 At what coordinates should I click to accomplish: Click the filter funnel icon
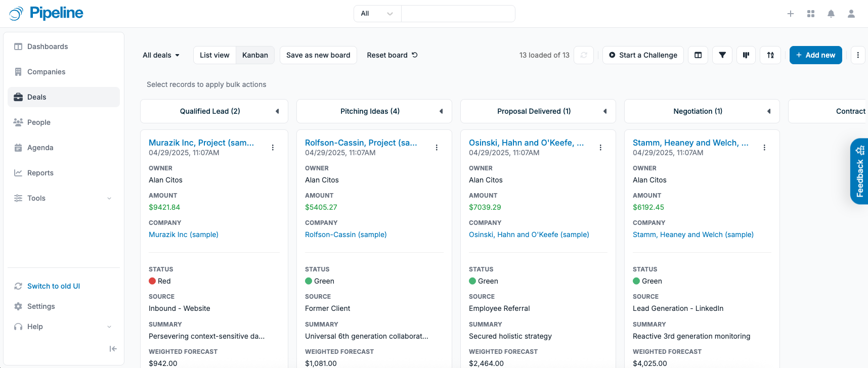pos(722,55)
